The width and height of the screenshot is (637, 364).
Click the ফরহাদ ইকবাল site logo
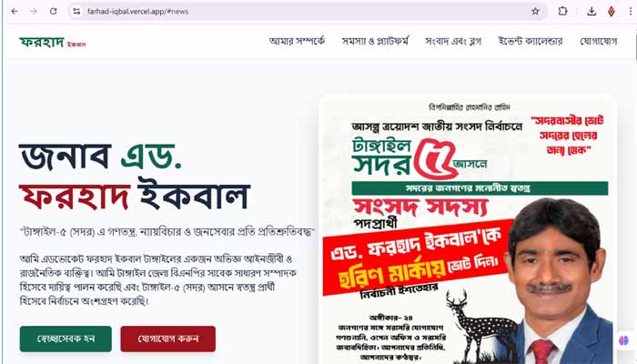point(53,42)
